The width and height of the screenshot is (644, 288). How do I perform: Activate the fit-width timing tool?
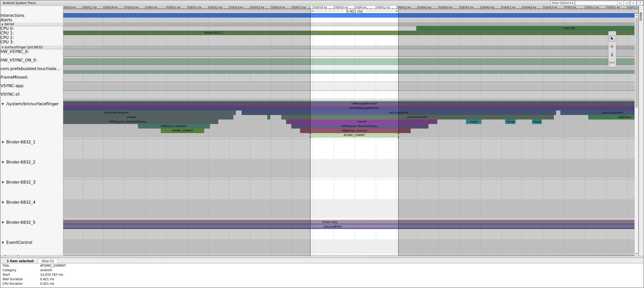pos(612,63)
